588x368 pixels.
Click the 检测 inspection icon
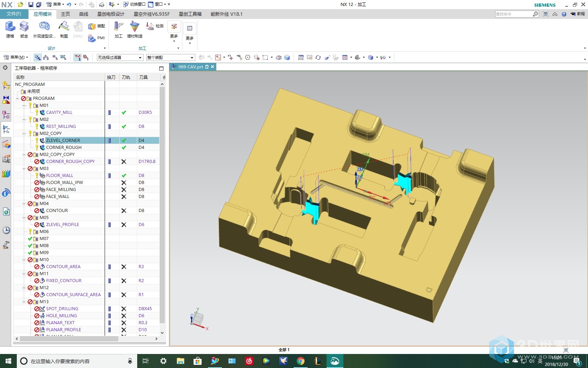point(155,26)
